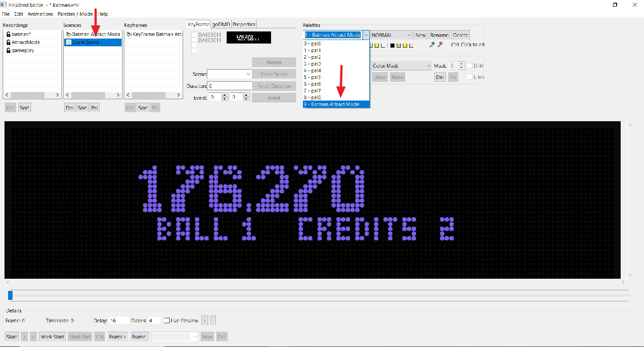
Task: Click the lock icon beside batmanf recording
Action: [x=8, y=34]
